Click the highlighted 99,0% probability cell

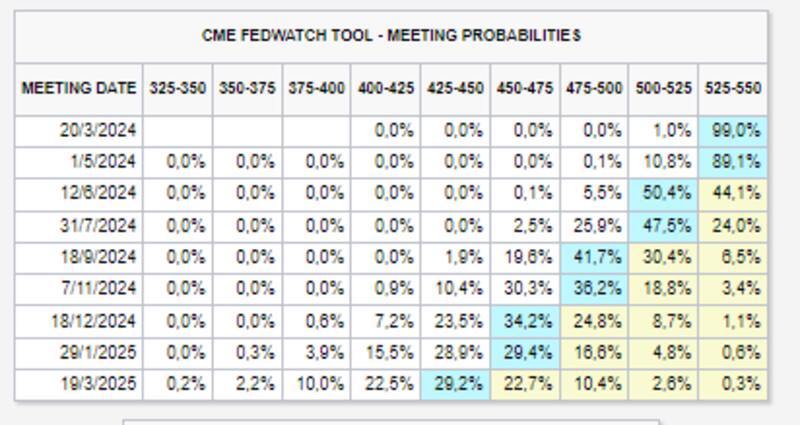(x=733, y=130)
